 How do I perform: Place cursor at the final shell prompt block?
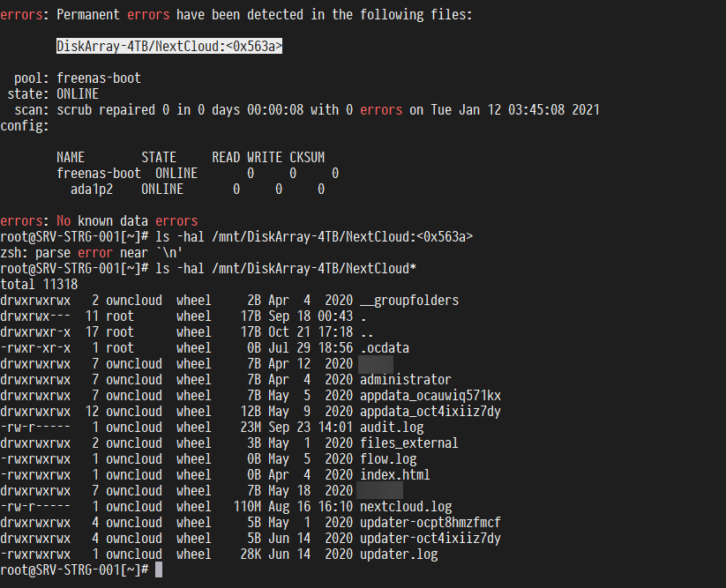pos(159,570)
